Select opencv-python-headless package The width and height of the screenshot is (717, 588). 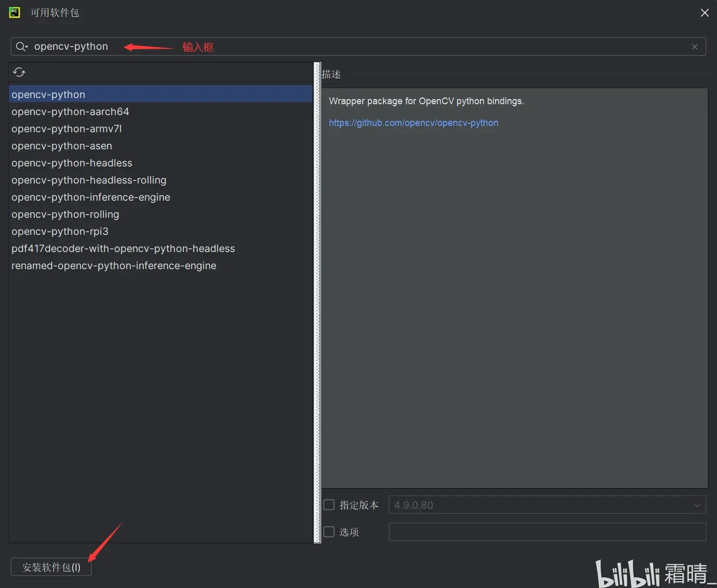point(161,163)
